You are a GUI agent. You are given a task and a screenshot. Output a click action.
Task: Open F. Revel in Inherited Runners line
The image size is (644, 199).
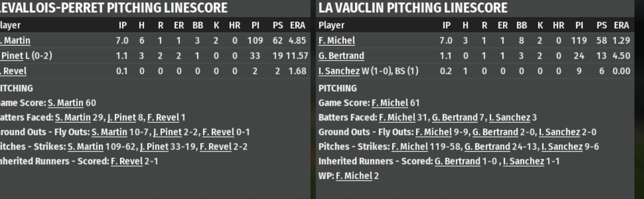[x=127, y=161]
